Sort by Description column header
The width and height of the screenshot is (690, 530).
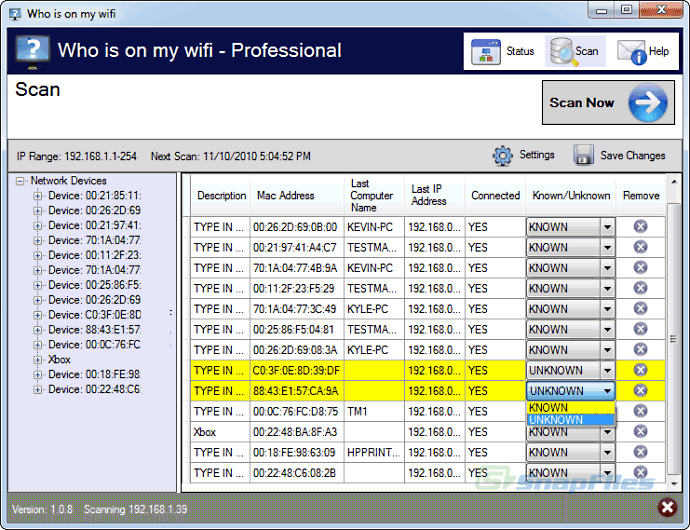pos(221,195)
